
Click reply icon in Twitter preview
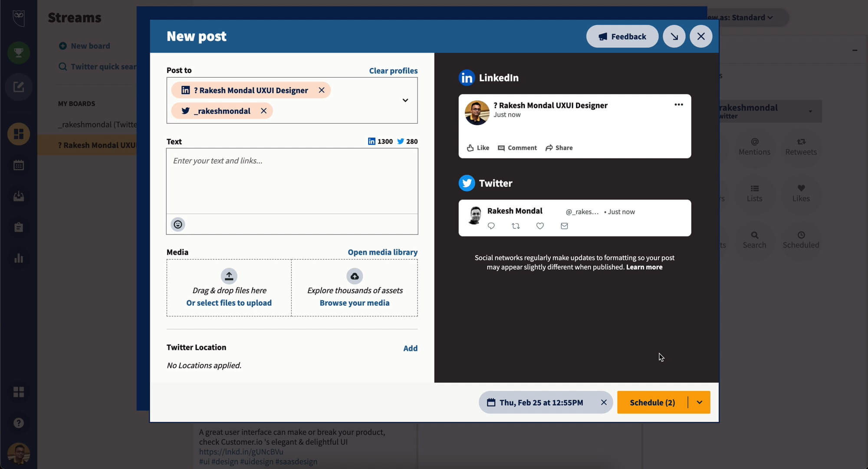pos(491,226)
